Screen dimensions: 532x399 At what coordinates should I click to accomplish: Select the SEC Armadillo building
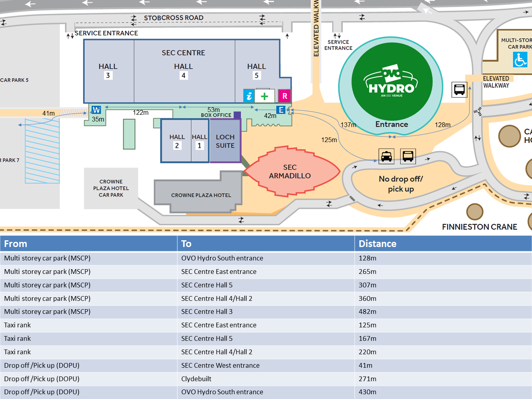(291, 171)
